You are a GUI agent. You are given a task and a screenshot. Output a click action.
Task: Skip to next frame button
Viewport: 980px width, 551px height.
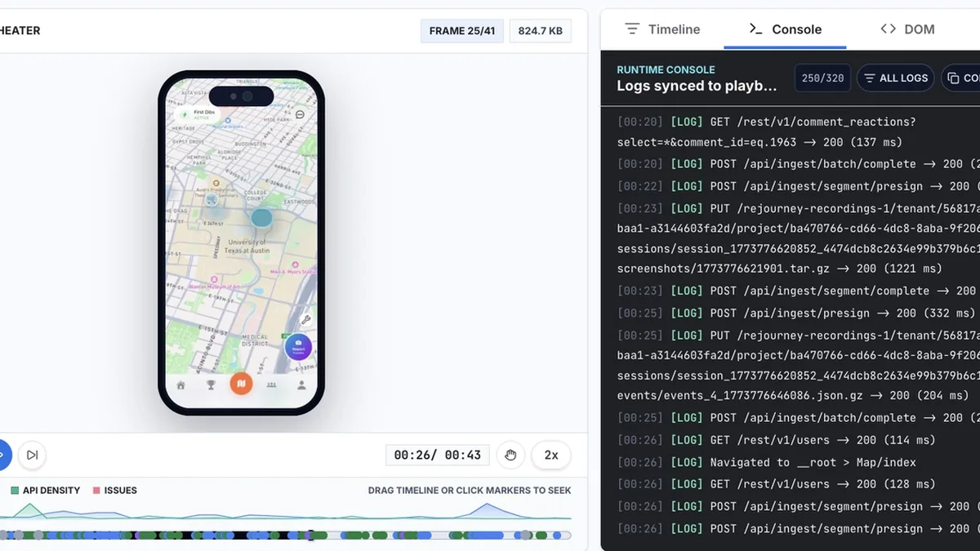[32, 455]
